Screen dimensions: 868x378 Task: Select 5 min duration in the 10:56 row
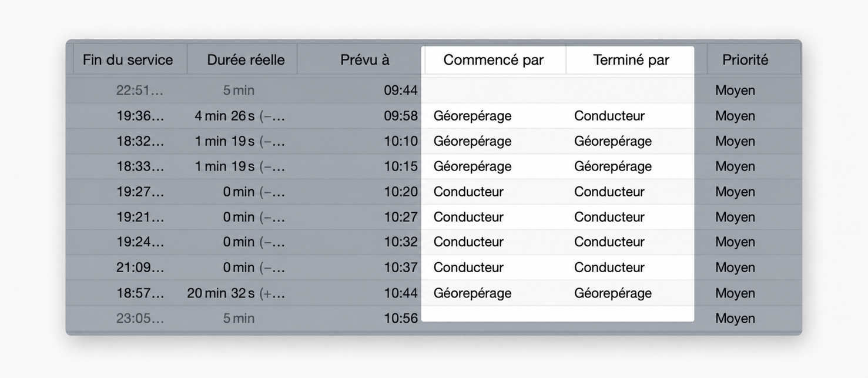coord(239,318)
